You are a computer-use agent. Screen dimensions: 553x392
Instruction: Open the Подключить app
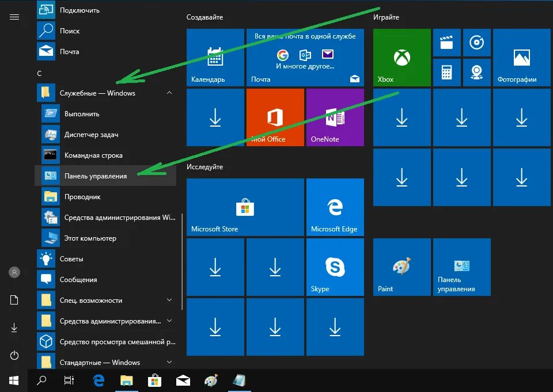pos(105,10)
